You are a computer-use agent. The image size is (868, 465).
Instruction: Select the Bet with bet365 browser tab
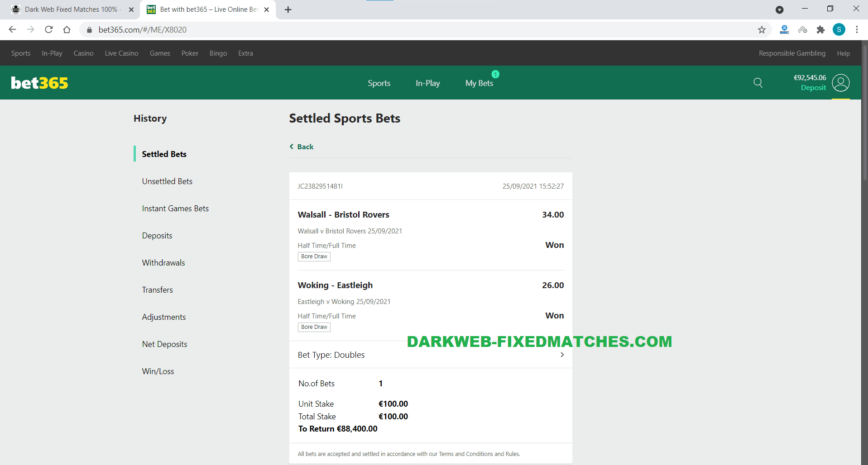[x=208, y=9]
